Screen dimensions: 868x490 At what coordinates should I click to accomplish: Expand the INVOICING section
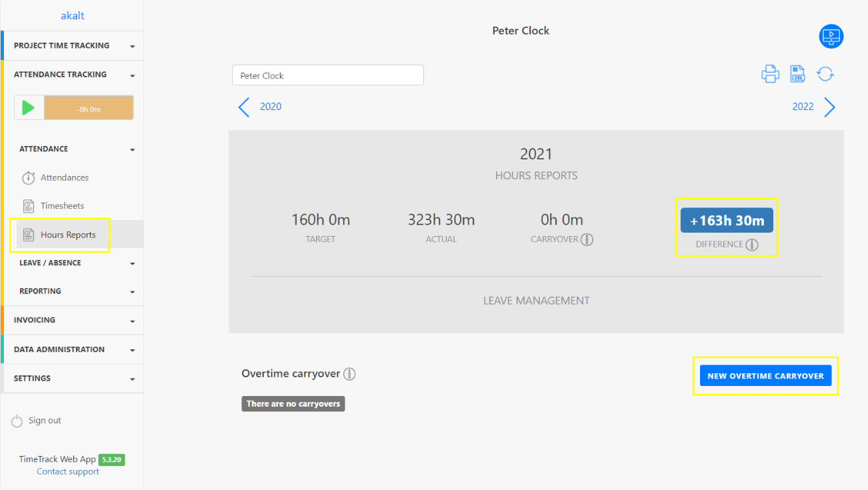click(72, 320)
